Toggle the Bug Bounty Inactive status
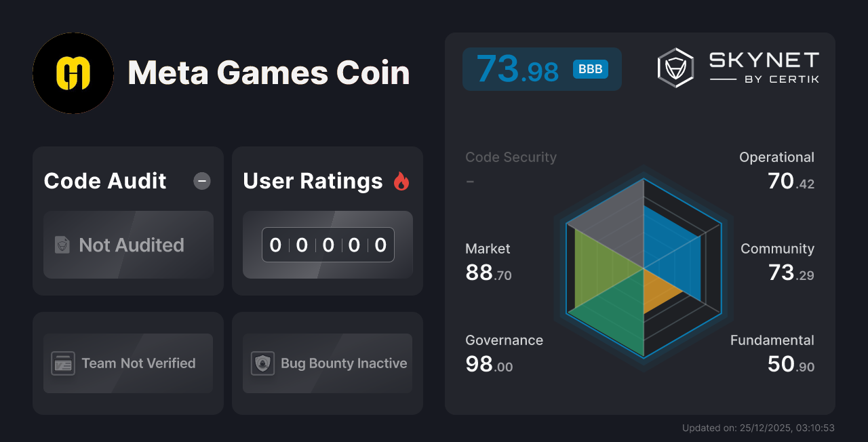This screenshot has height=442, width=868. tap(327, 363)
